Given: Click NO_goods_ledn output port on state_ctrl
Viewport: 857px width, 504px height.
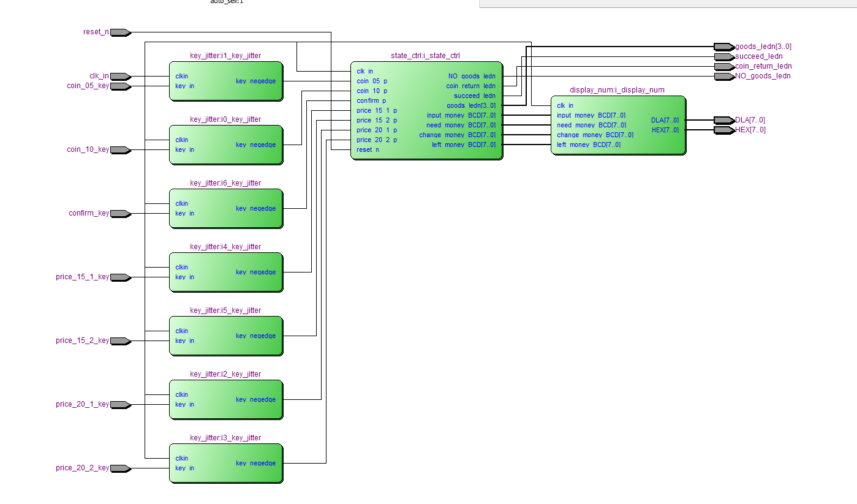Looking at the screenshot, I should (x=472, y=76).
